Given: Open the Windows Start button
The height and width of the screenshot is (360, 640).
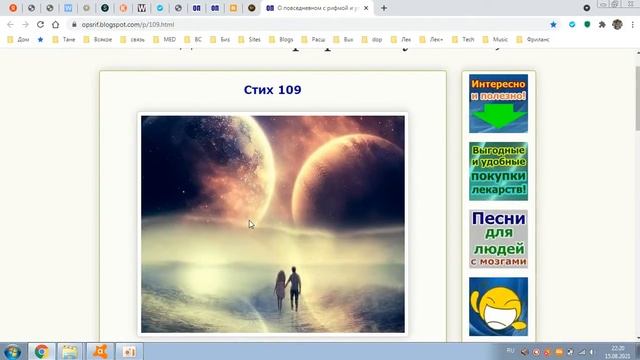Looking at the screenshot, I should 12,351.
